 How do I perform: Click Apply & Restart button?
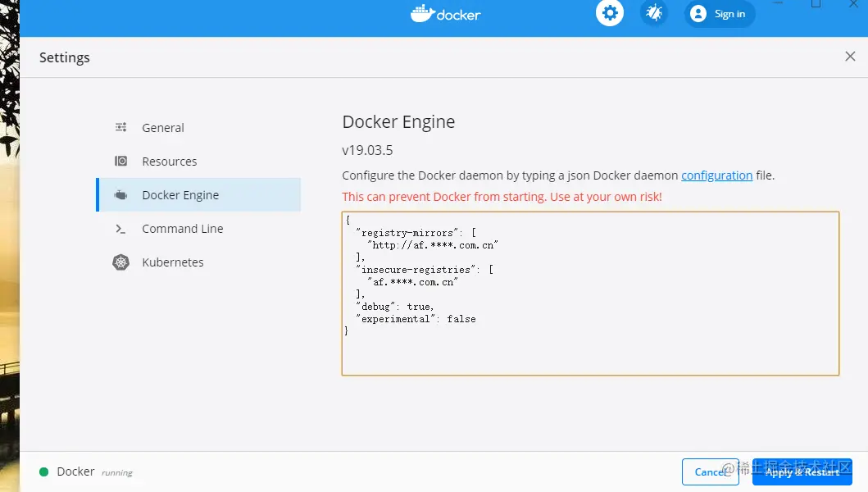[802, 472]
